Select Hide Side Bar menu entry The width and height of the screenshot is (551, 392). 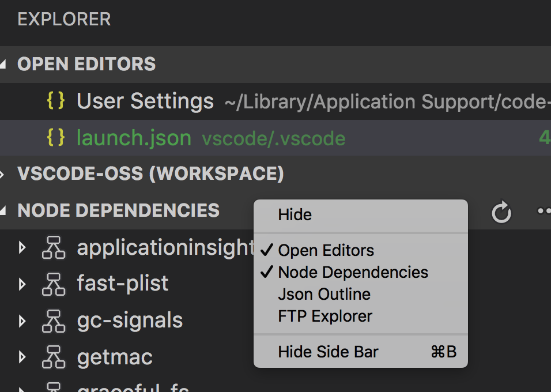(x=328, y=352)
